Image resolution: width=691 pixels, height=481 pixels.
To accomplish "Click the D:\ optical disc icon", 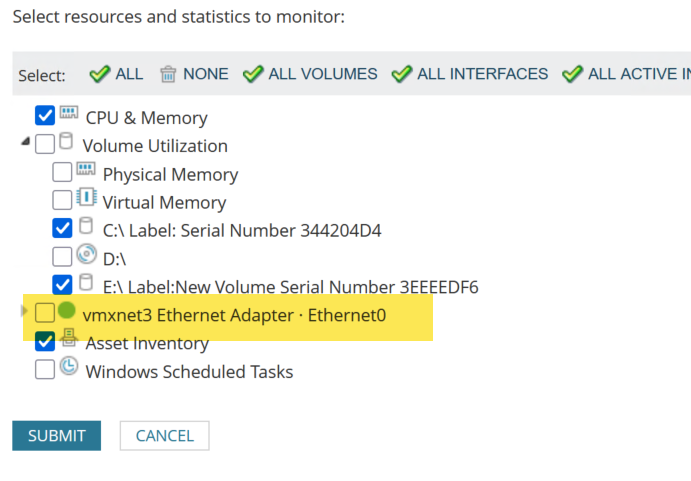I will (86, 255).
